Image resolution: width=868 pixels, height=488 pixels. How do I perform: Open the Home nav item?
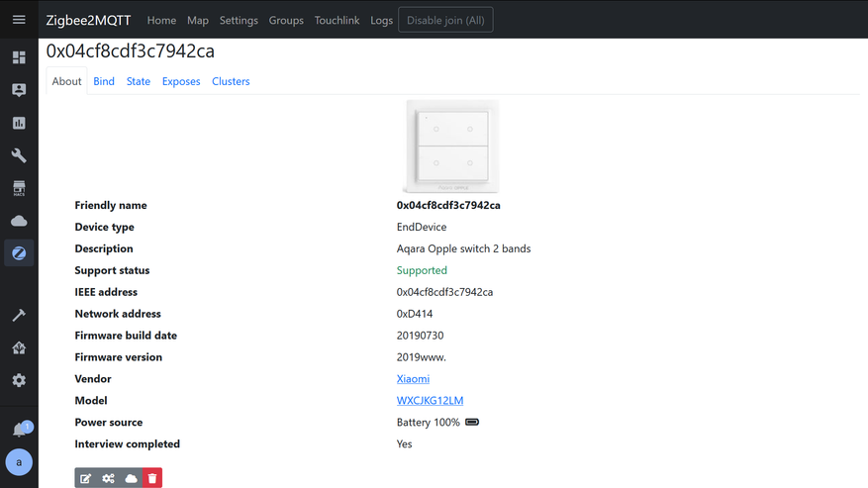[161, 20]
